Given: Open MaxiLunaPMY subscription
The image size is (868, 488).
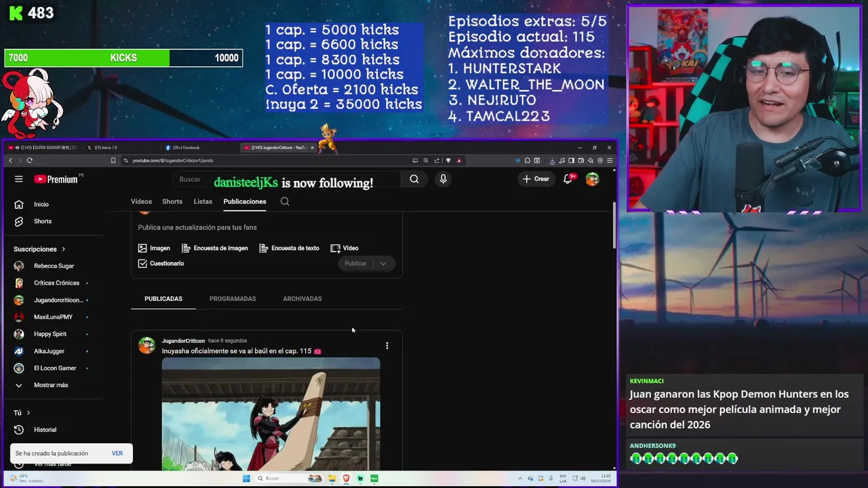Looking at the screenshot, I should pyautogui.click(x=54, y=317).
